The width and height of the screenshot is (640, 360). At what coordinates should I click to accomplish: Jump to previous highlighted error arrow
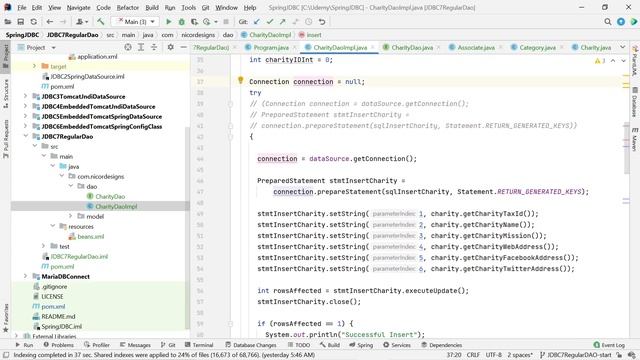(x=613, y=61)
